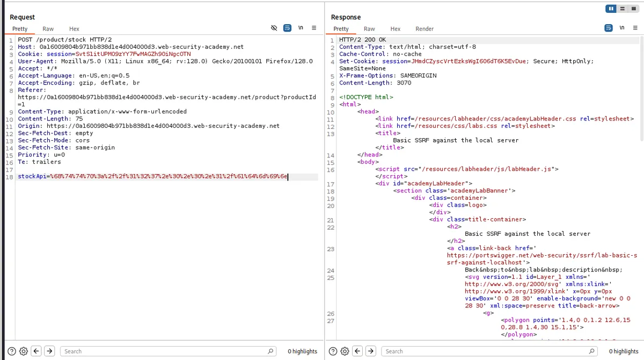
Task: Click the 'Sec-Fetch-Mode: cors' line
Action: pyautogui.click(x=54, y=140)
